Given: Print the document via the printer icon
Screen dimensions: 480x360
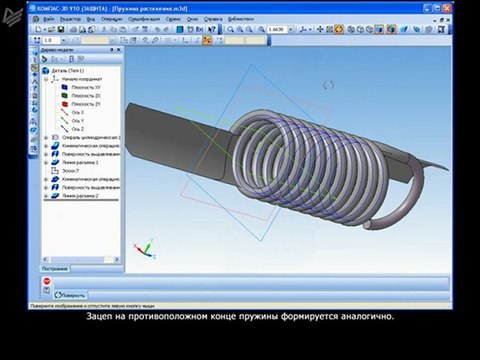Looking at the screenshot, I should (73, 30).
